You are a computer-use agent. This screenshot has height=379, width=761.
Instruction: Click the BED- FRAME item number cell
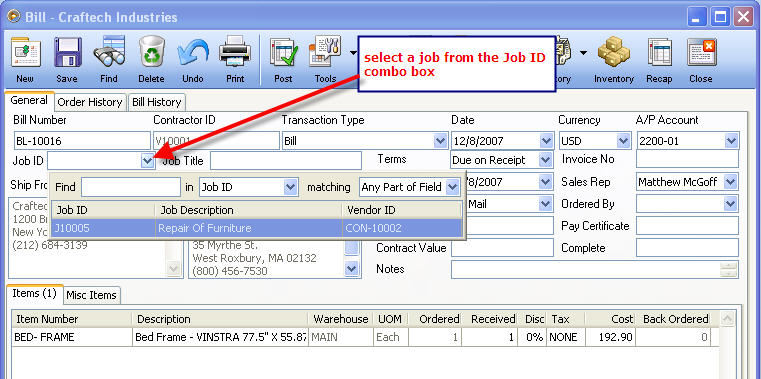[72, 337]
